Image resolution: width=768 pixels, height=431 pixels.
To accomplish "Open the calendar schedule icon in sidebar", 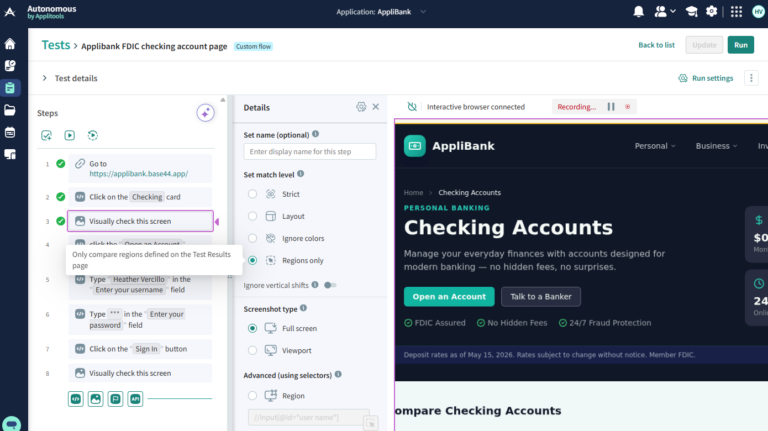I will [x=10, y=132].
